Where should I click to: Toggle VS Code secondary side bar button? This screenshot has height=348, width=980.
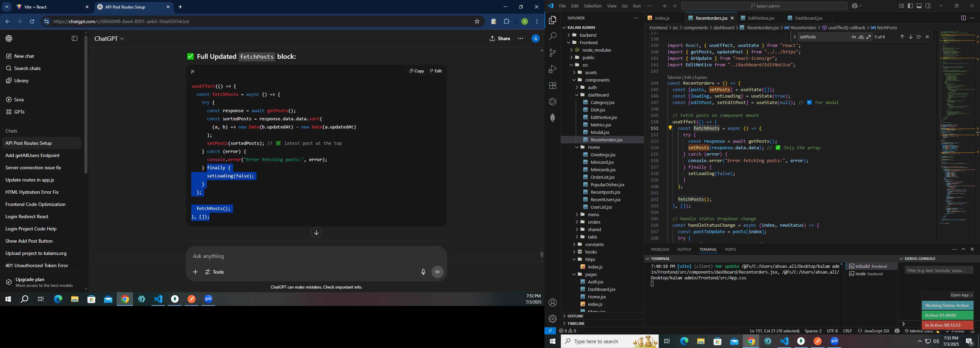pyautogui.click(x=928, y=6)
